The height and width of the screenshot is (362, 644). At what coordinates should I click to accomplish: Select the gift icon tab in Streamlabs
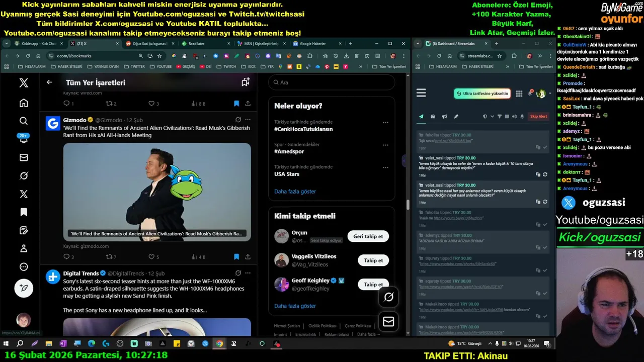click(433, 116)
